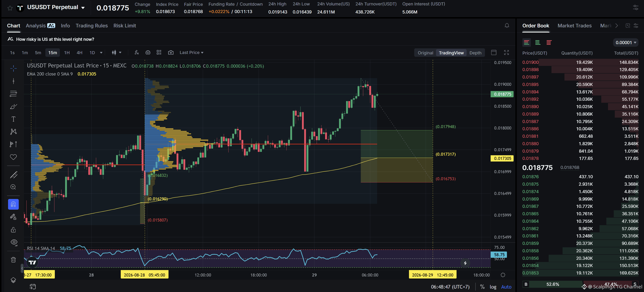Viewport: 644px width, 292px height.
Task: Toggle the magnet snap mode
Action: [x=14, y=204]
